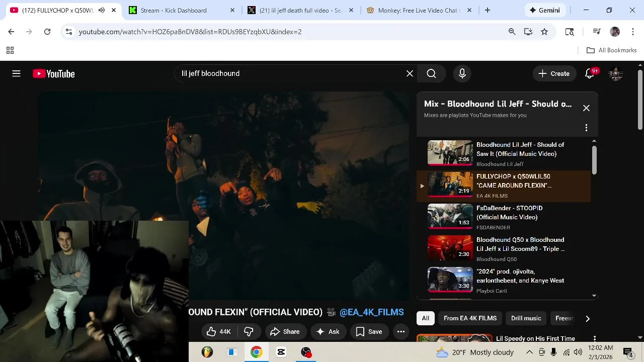Open the YouTube account avatar menu

(616, 73)
